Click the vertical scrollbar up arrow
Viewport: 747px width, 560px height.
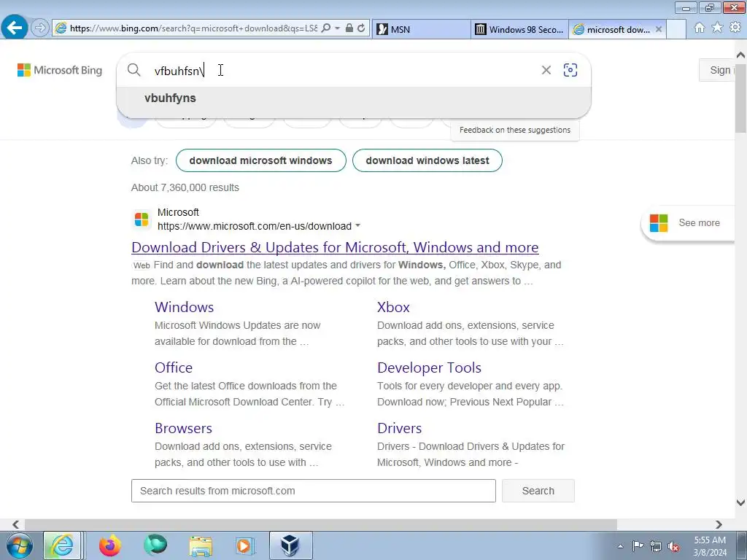741,55
